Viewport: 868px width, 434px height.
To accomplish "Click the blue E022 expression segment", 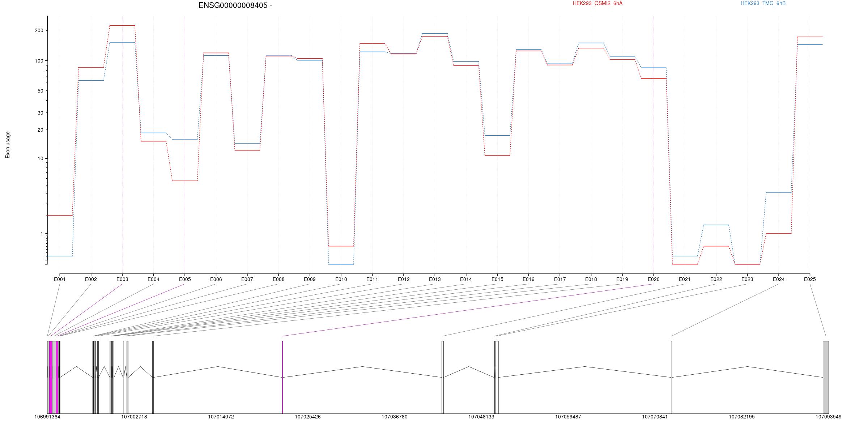I will click(716, 225).
